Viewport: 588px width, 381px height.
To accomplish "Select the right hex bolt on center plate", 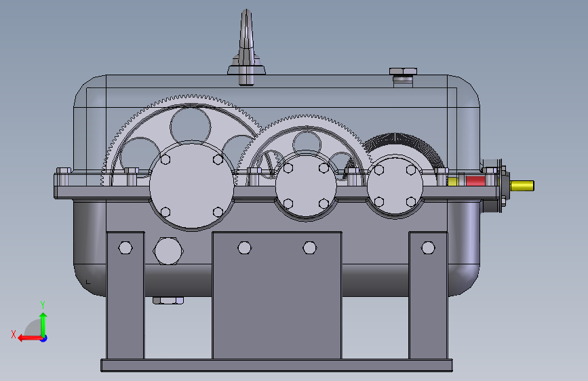I will (309, 248).
